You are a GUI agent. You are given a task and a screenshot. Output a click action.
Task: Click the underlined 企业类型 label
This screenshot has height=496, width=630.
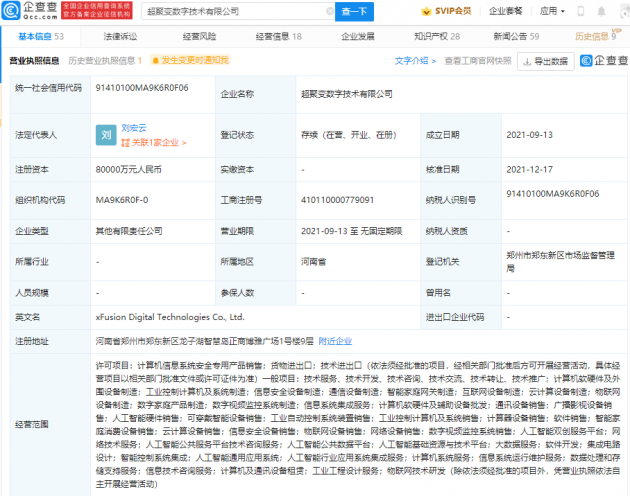pos(32,231)
